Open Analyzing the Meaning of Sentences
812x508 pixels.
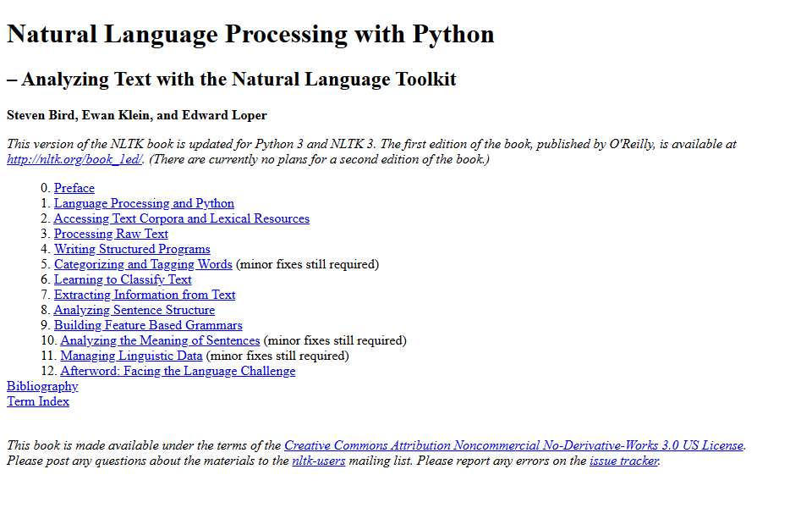tap(160, 340)
